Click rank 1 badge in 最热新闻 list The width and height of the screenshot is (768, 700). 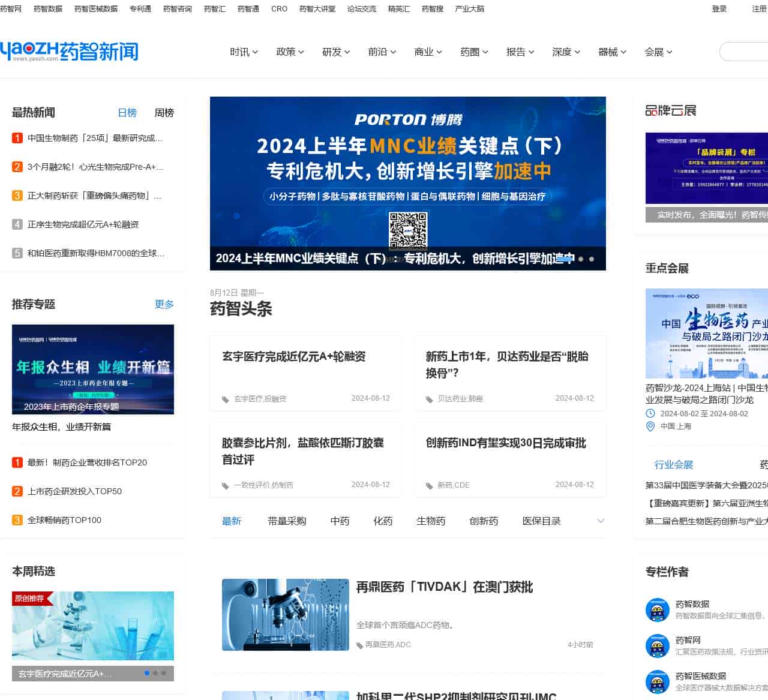click(x=17, y=138)
